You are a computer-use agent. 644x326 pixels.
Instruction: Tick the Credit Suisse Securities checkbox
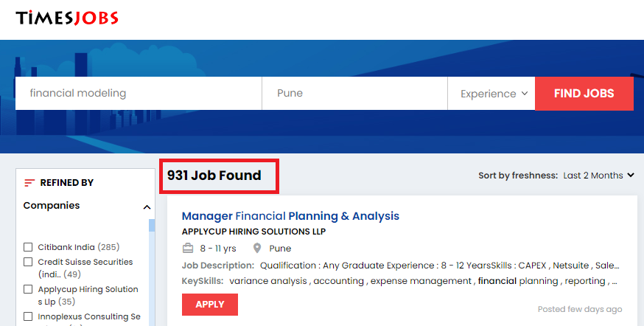(x=29, y=262)
